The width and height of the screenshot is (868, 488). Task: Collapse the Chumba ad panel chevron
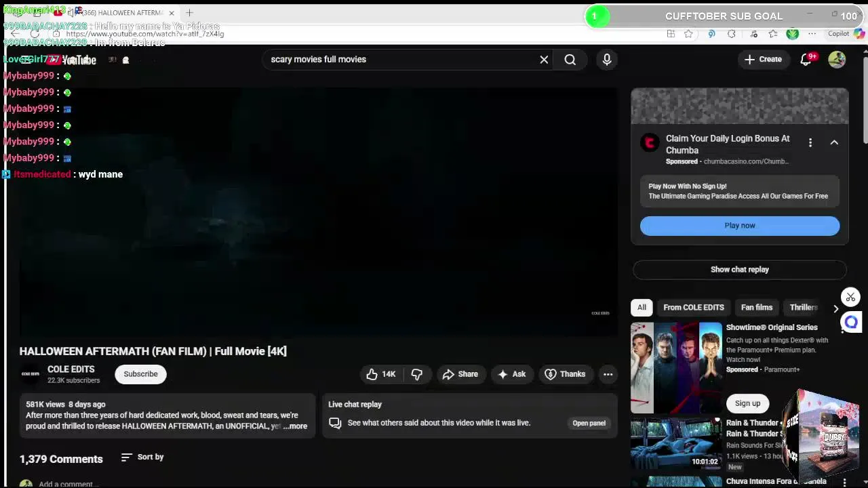point(834,142)
